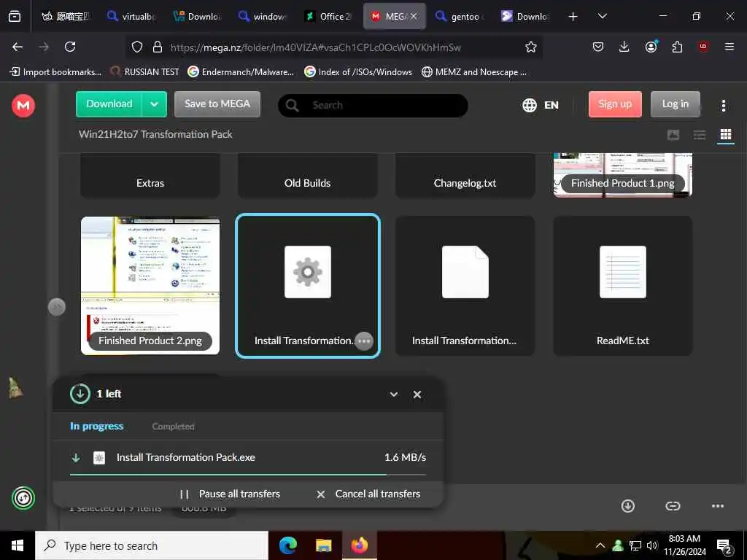Open Microsoft Edge from taskbar
Image resolution: width=747 pixels, height=560 pixels.
[x=287, y=545]
